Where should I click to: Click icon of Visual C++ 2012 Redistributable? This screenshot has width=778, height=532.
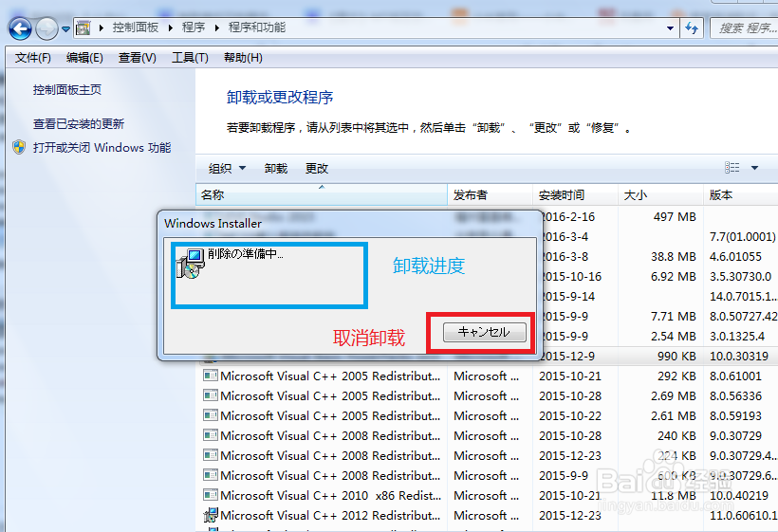coord(211,515)
